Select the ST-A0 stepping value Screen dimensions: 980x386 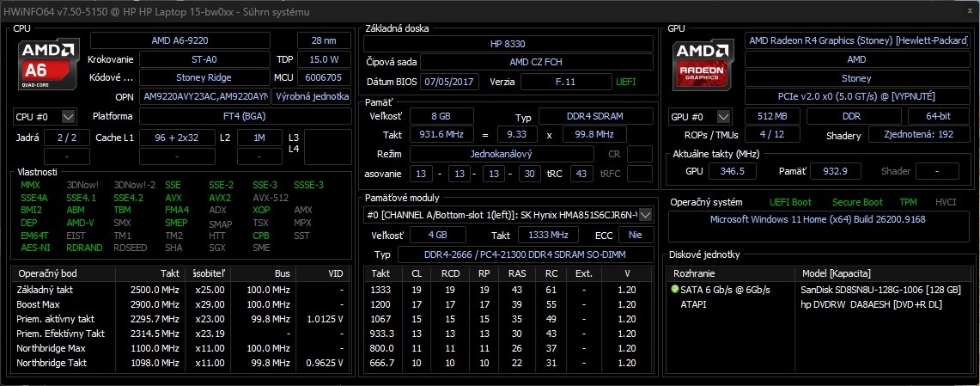point(204,59)
